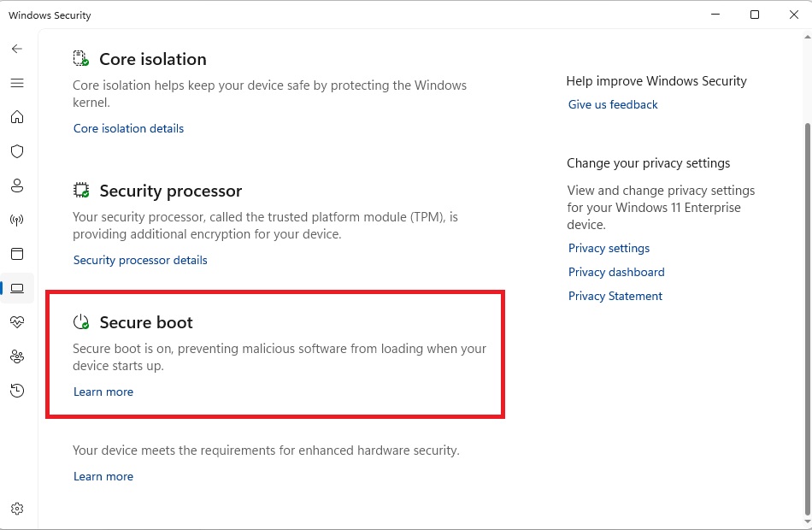Click Change your privacy settings heading
Screen dimensions: 812x530
point(649,163)
